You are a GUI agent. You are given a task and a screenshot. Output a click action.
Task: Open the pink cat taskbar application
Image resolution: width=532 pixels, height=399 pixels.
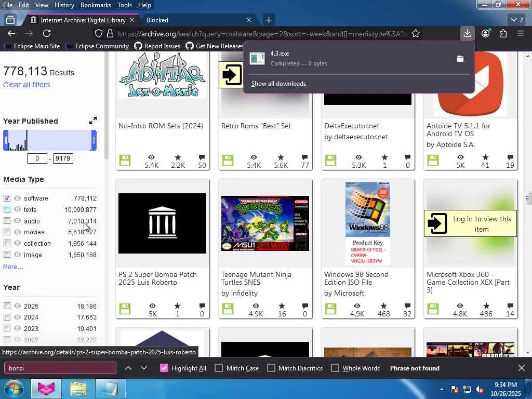click(46, 389)
